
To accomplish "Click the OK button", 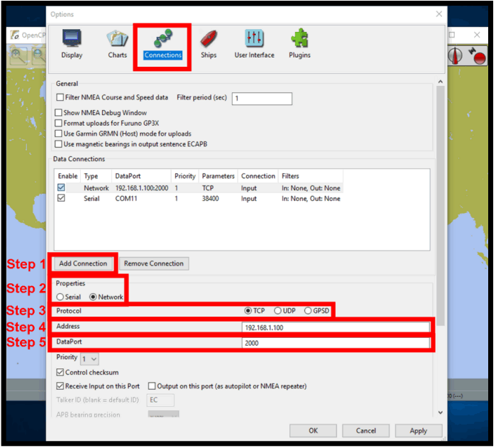I will coord(313,431).
